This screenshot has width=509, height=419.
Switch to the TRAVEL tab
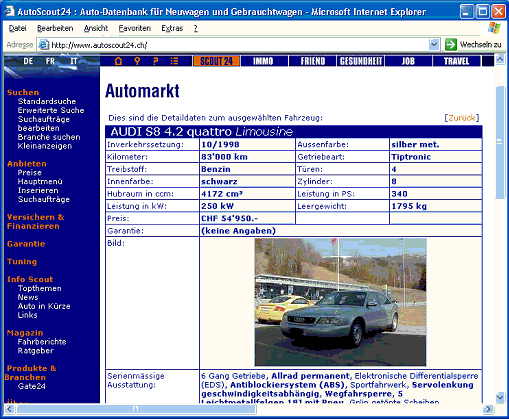pos(456,61)
